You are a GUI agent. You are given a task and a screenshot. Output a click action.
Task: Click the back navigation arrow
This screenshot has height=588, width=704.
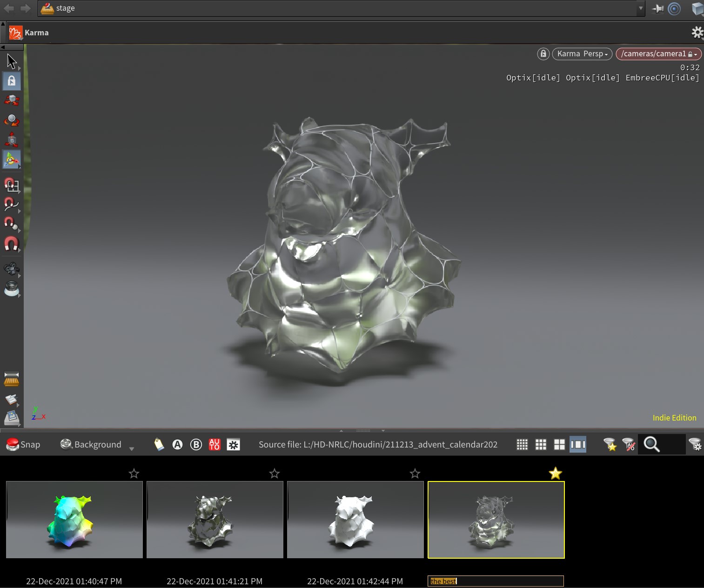click(x=9, y=8)
